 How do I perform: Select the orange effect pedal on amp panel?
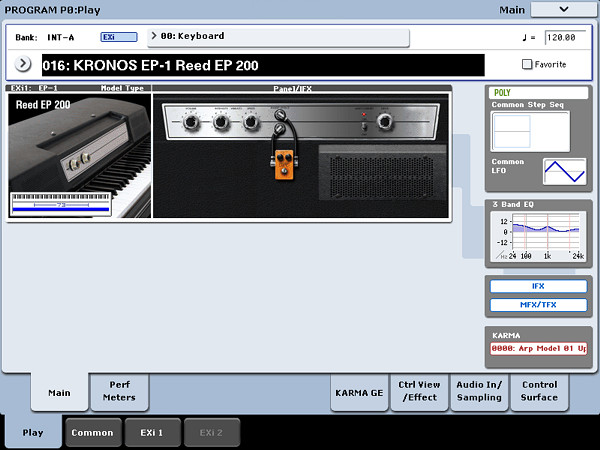[x=284, y=165]
